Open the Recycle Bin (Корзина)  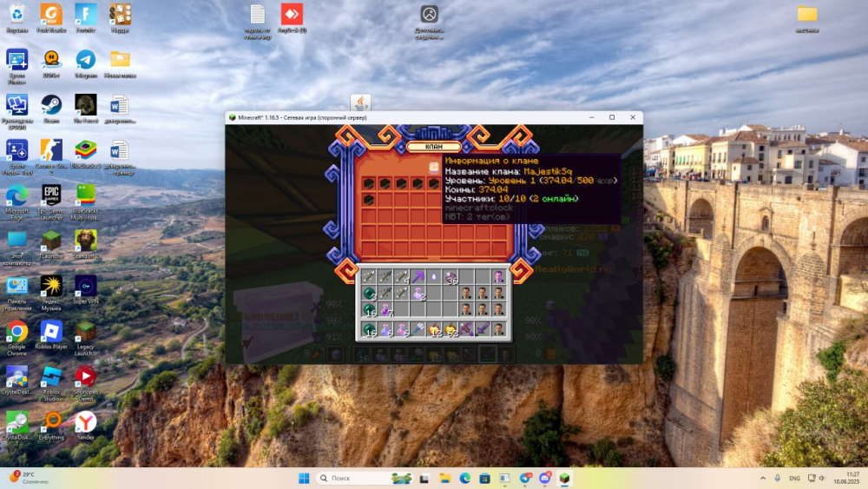(x=16, y=18)
